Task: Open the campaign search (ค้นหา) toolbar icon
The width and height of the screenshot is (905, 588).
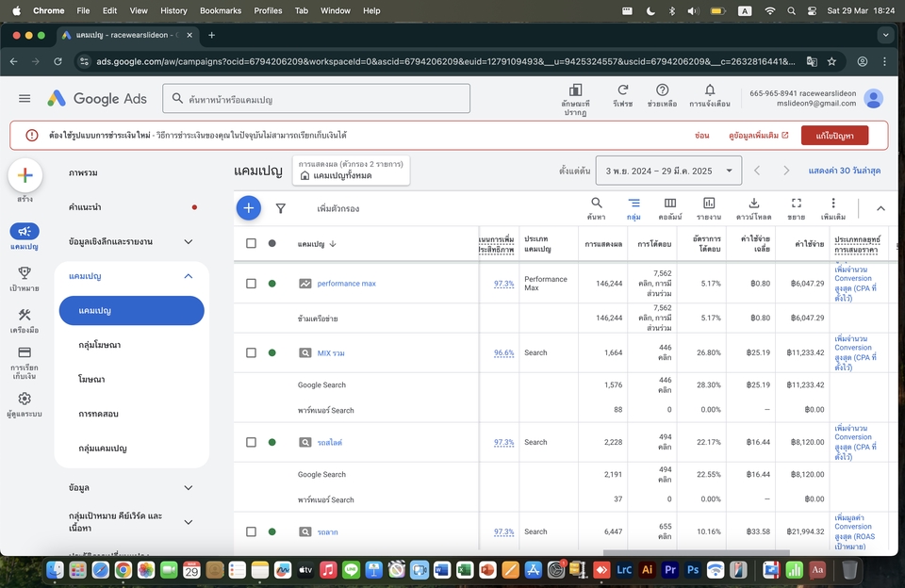Action: point(596,203)
